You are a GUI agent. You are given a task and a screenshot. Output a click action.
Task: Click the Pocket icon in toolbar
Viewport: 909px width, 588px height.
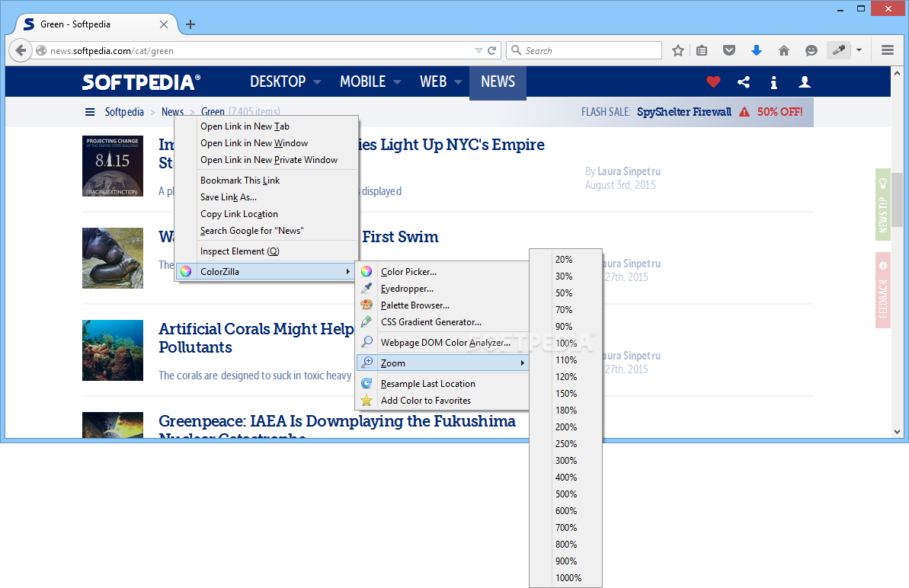729,50
